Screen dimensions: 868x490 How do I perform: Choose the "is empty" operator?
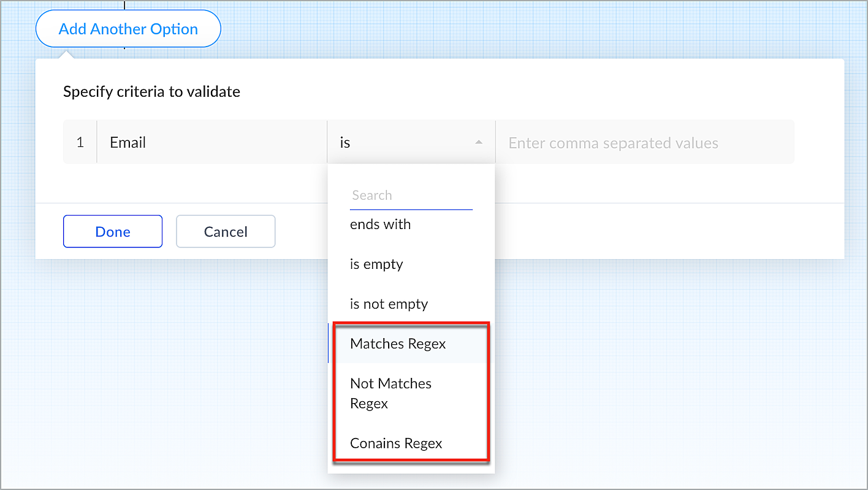376,264
